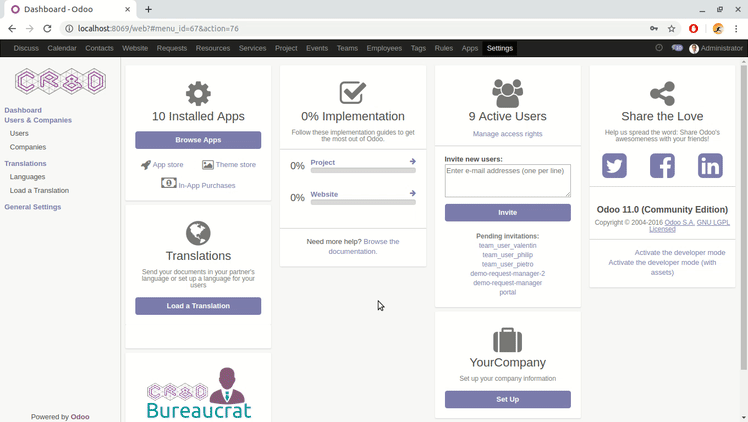Click the Website progress bar
748x422 pixels.
pos(363,202)
